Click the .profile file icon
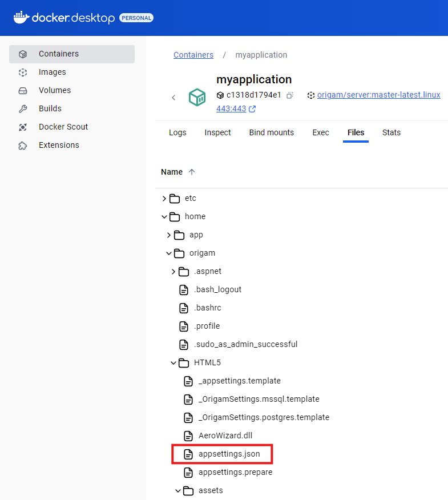448x500 pixels. point(184,326)
